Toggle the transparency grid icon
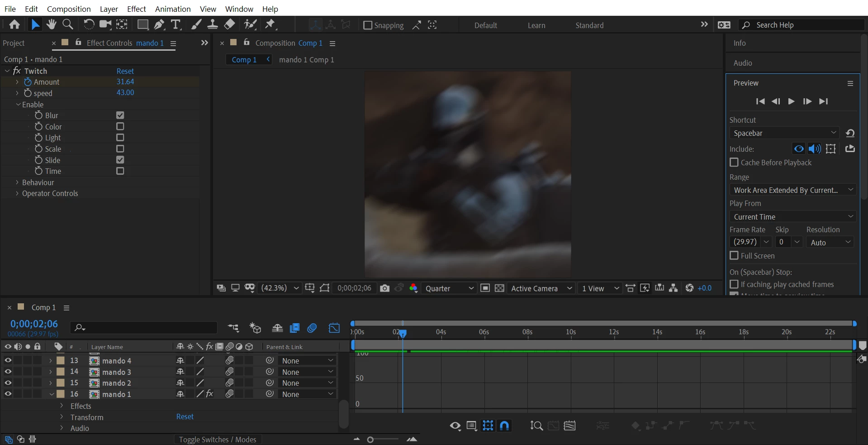868x445 pixels. (x=499, y=288)
